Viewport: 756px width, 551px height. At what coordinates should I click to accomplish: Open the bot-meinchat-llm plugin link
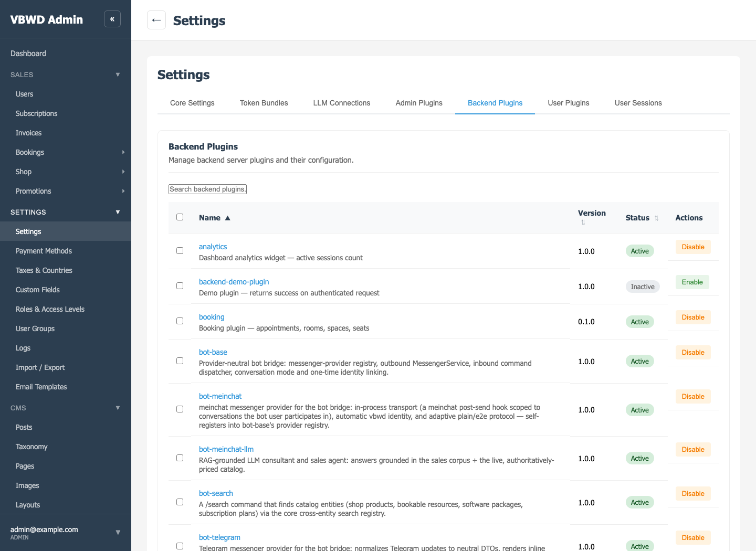[226, 449]
